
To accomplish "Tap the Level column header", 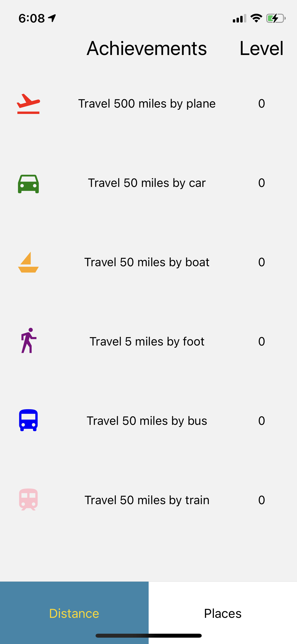I will tap(261, 48).
